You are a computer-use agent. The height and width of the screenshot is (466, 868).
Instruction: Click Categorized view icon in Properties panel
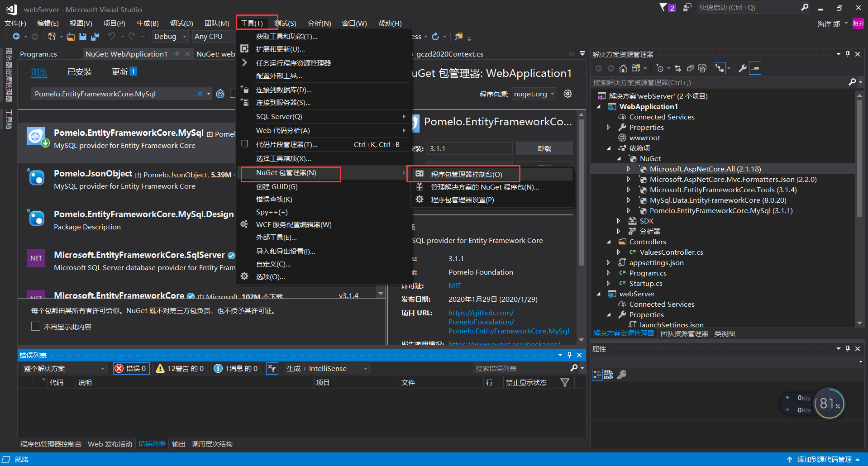597,375
